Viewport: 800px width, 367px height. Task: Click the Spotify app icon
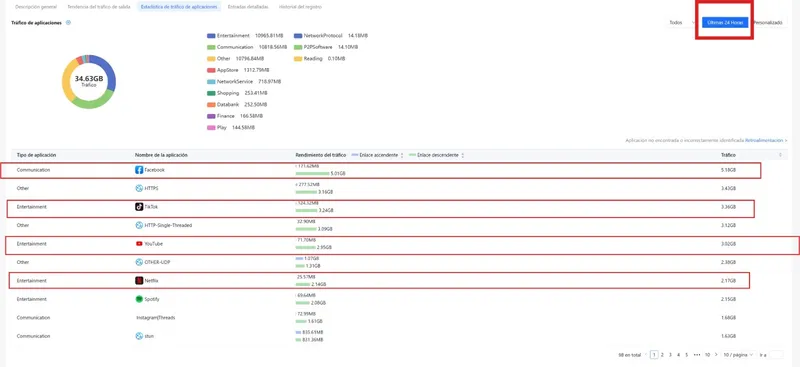(x=139, y=299)
